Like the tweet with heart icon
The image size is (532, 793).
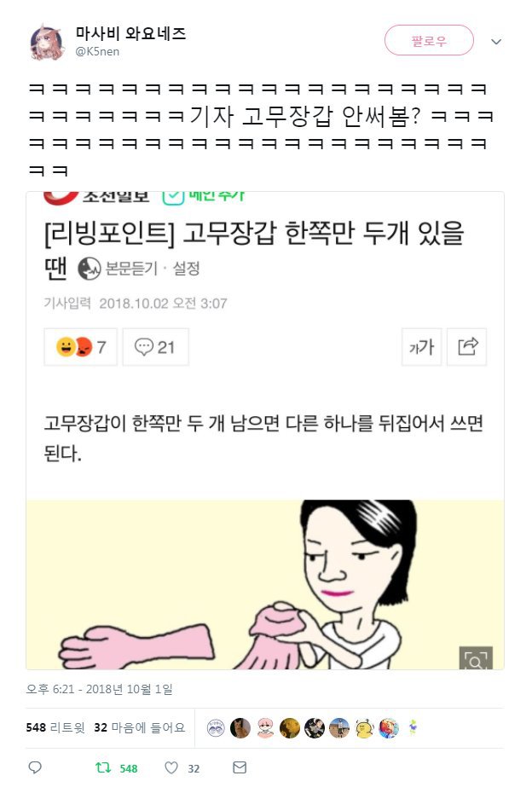click(x=171, y=767)
